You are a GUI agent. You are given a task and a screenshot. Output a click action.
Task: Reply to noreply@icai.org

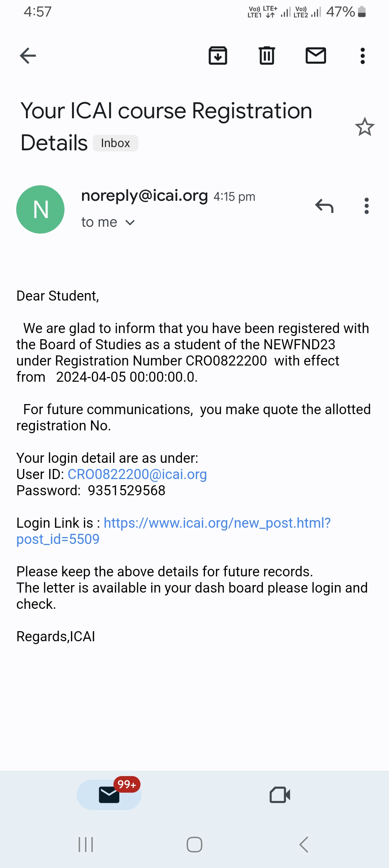tap(324, 206)
